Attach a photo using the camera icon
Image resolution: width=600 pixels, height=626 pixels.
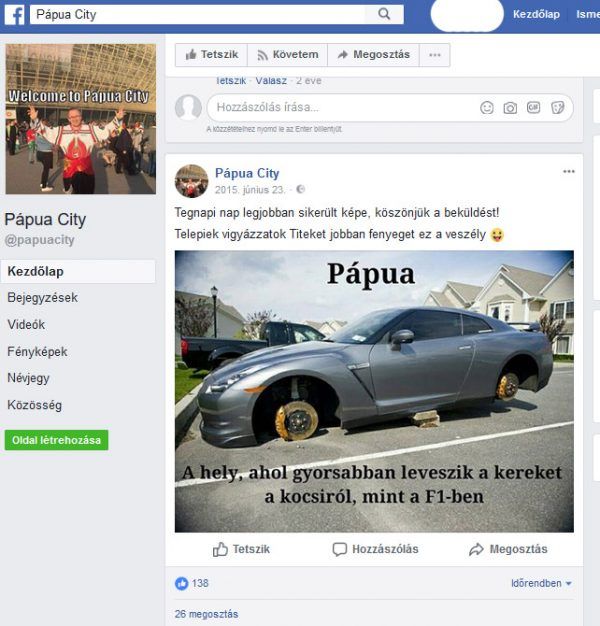510,108
